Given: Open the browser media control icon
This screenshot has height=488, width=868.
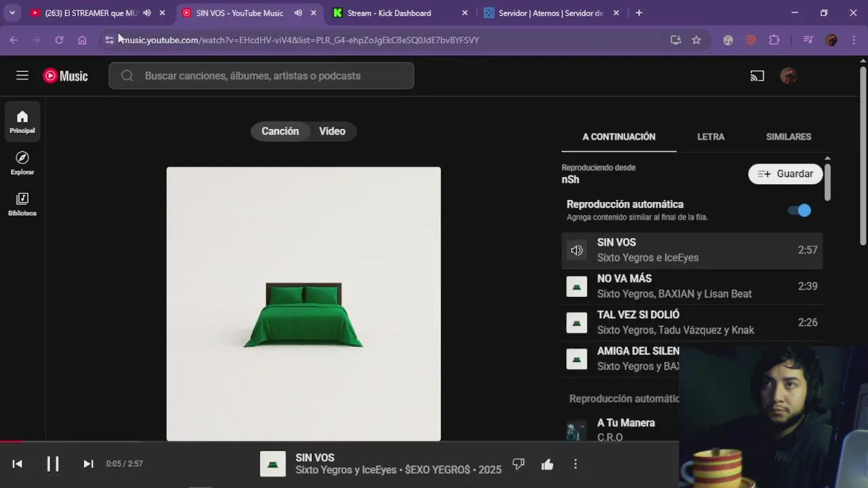Looking at the screenshot, I should point(808,40).
